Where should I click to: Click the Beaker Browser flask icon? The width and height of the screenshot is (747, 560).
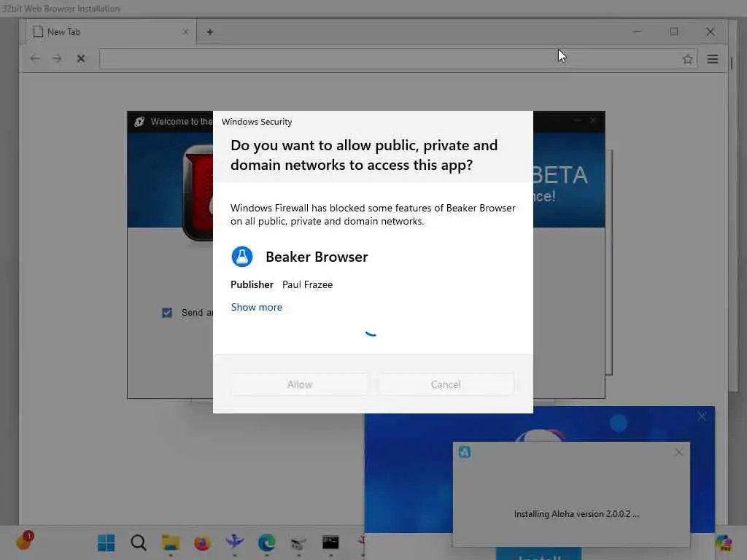242,257
